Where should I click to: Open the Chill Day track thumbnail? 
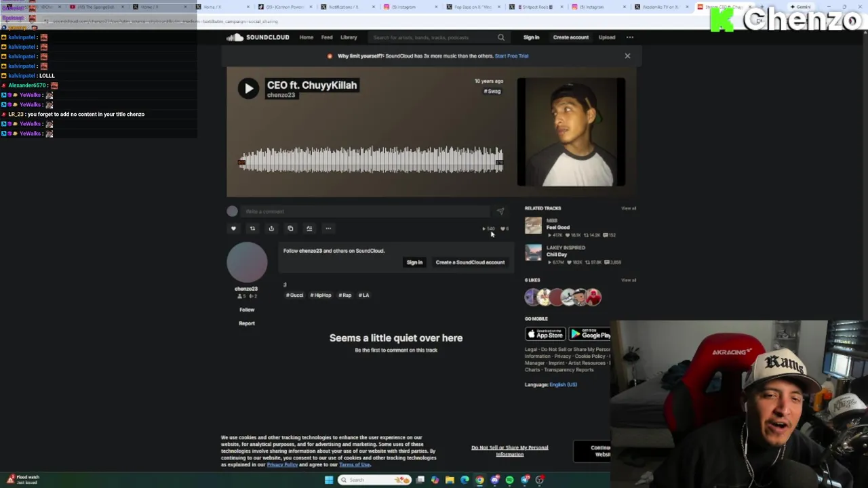coord(533,253)
